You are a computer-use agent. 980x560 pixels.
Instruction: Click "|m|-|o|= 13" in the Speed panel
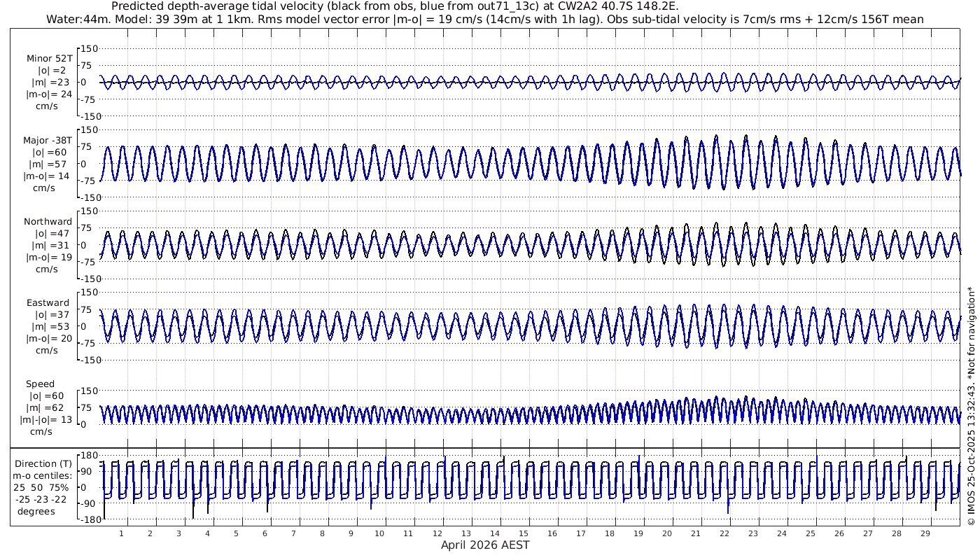46,420
